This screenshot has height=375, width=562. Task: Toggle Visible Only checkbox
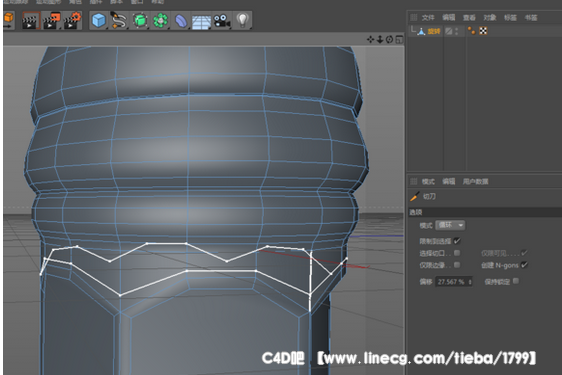pyautogui.click(x=524, y=253)
